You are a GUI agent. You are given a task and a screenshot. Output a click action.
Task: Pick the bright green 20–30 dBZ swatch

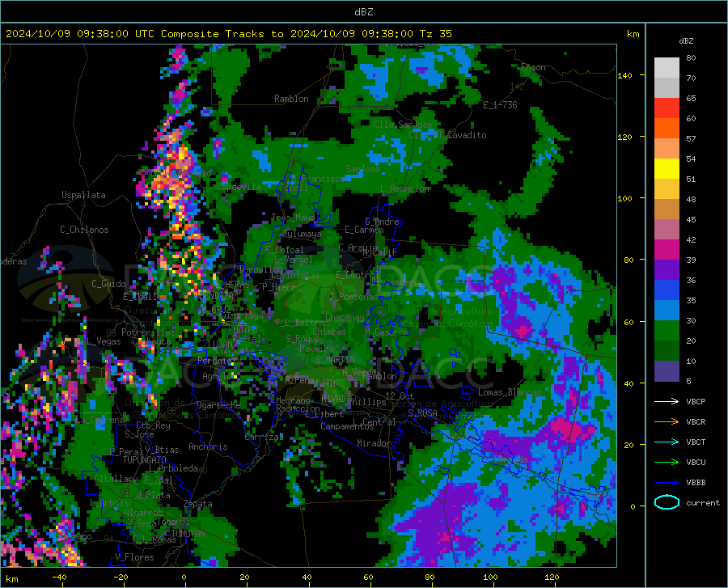(667, 331)
